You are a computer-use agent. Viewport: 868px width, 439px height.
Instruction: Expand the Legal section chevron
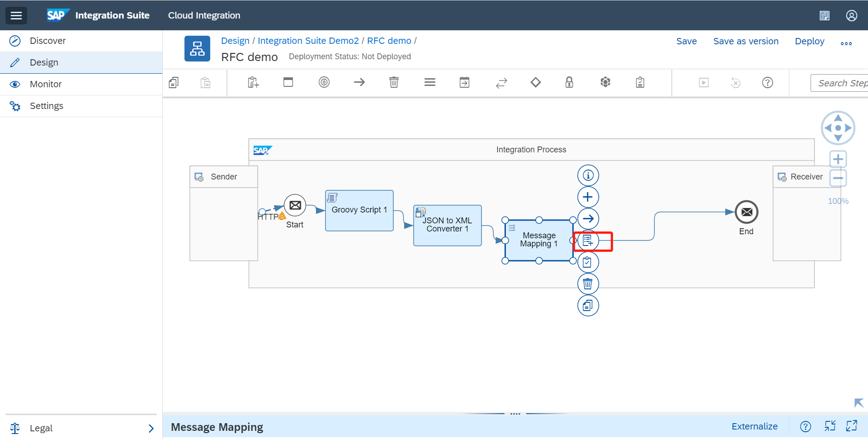coord(151,428)
